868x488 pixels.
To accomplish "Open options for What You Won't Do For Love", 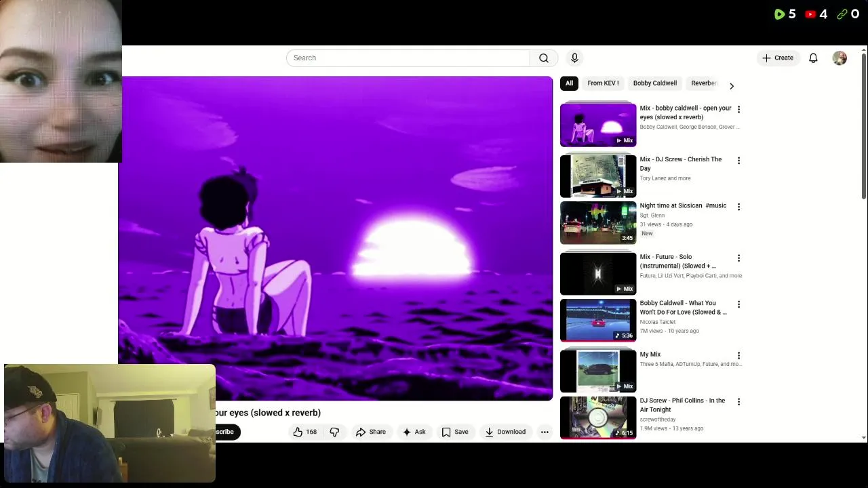I will pos(738,304).
